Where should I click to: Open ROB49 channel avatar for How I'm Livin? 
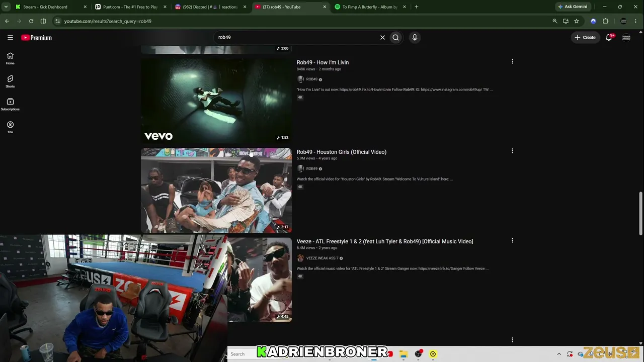(x=300, y=79)
